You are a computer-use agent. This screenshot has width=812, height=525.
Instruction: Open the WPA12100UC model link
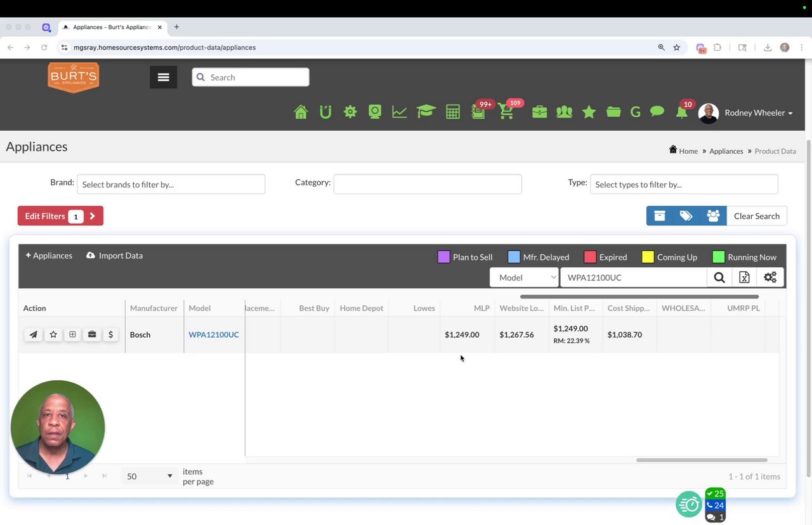[x=214, y=335]
